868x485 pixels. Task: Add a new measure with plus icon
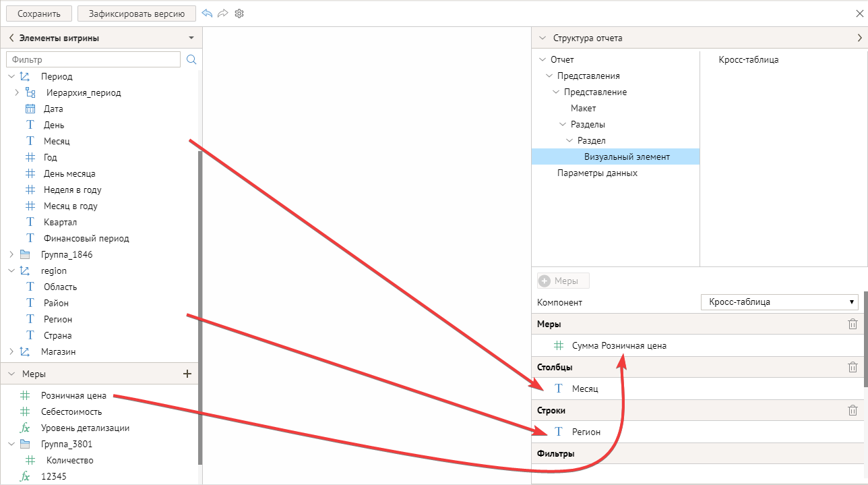tap(187, 374)
